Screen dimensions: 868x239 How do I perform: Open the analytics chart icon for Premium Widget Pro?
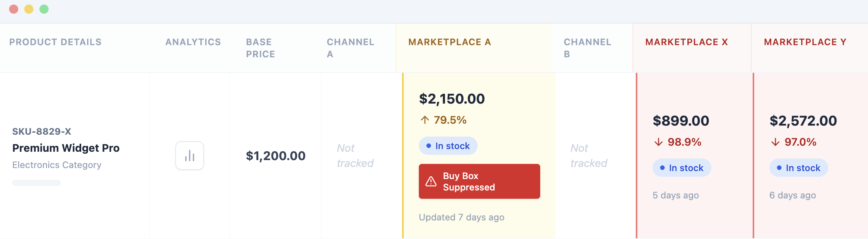(189, 156)
